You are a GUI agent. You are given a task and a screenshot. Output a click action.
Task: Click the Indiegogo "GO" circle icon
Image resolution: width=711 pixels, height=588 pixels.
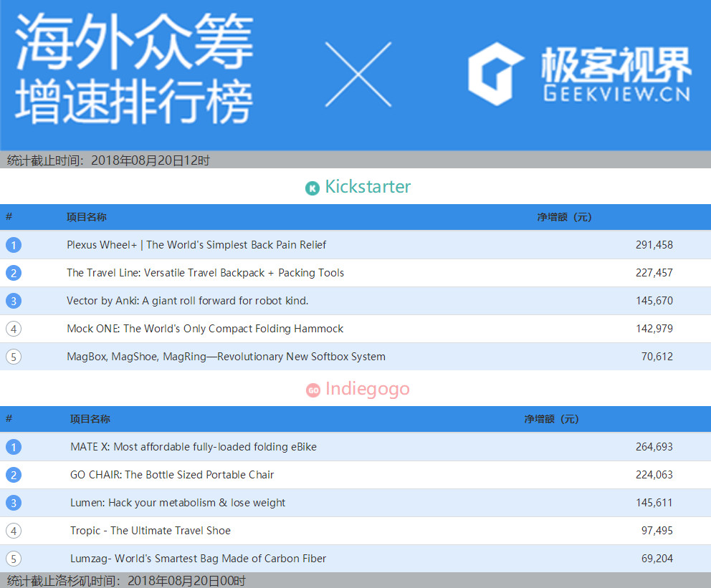pyautogui.click(x=312, y=389)
